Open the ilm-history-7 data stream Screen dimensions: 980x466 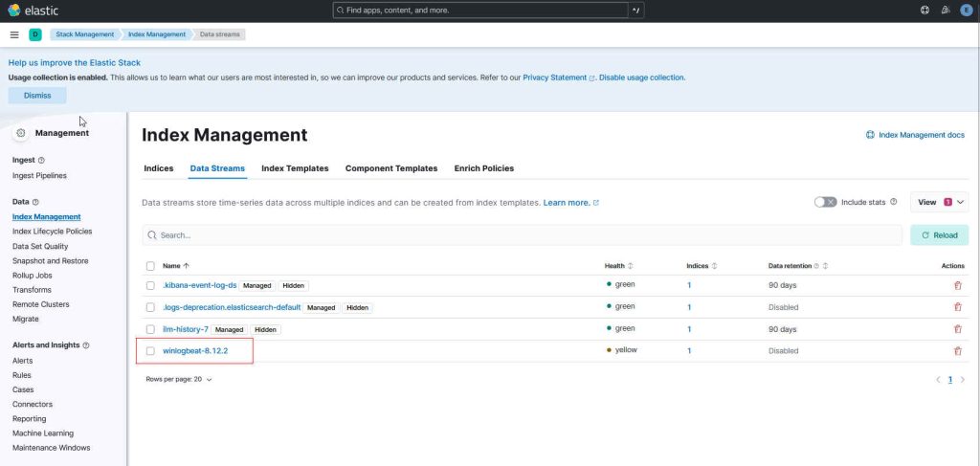point(186,329)
